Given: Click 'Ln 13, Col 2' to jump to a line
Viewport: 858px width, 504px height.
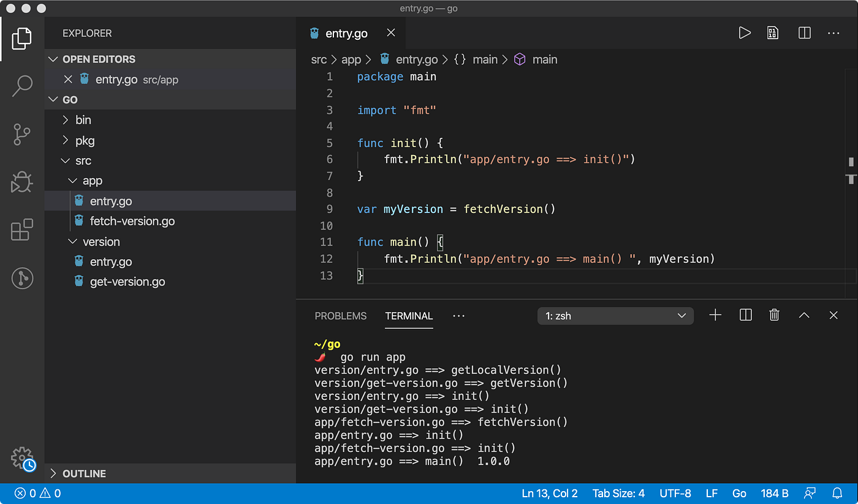Looking at the screenshot, I should pos(549,493).
